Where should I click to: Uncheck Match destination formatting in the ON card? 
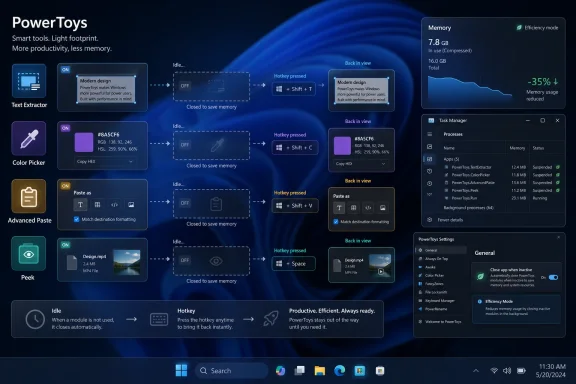(77, 219)
